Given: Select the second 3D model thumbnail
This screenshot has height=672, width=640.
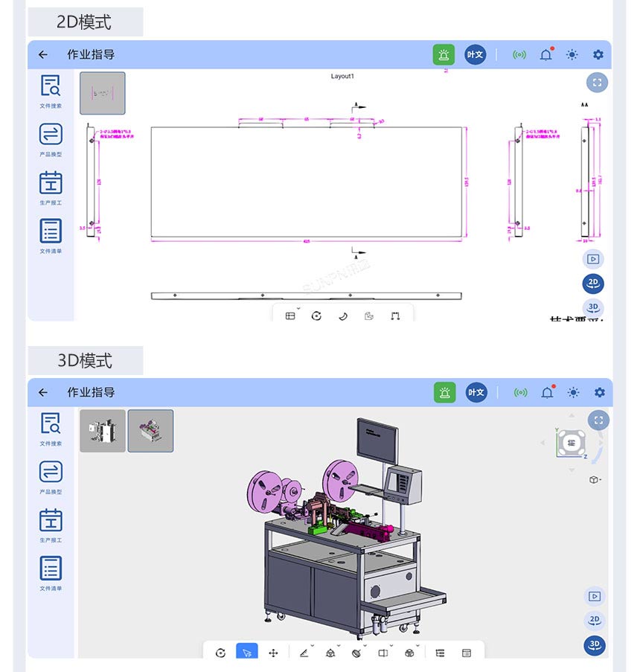Looking at the screenshot, I should click(x=150, y=431).
